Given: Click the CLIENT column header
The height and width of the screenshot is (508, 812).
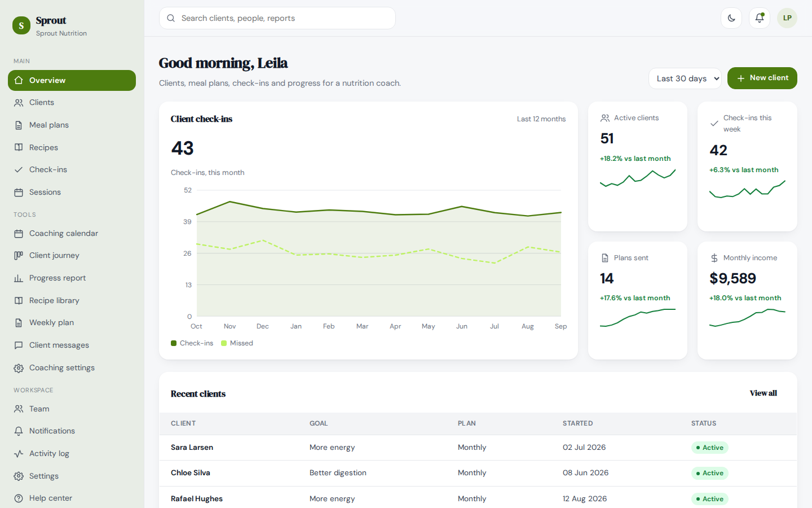Looking at the screenshot, I should tap(183, 423).
